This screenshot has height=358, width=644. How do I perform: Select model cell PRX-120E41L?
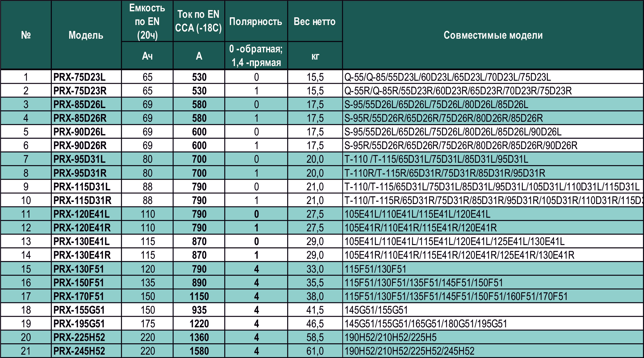[x=86, y=214]
